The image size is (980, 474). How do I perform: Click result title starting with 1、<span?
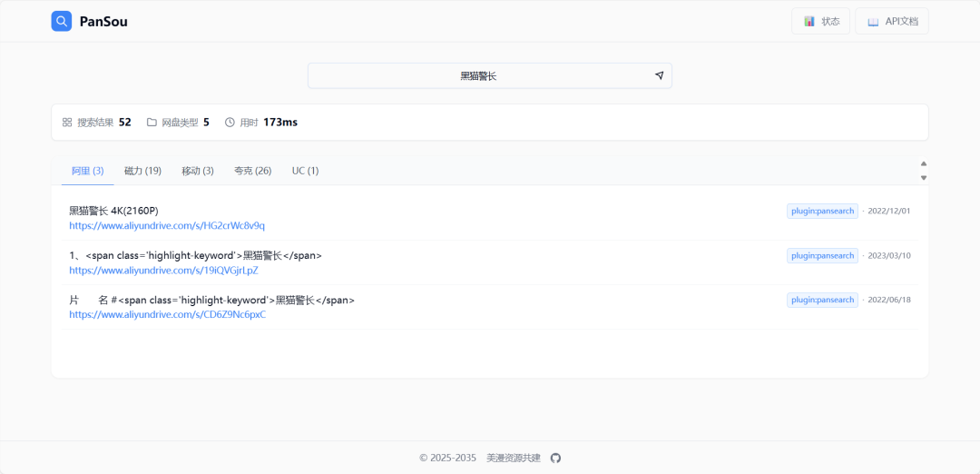point(196,255)
